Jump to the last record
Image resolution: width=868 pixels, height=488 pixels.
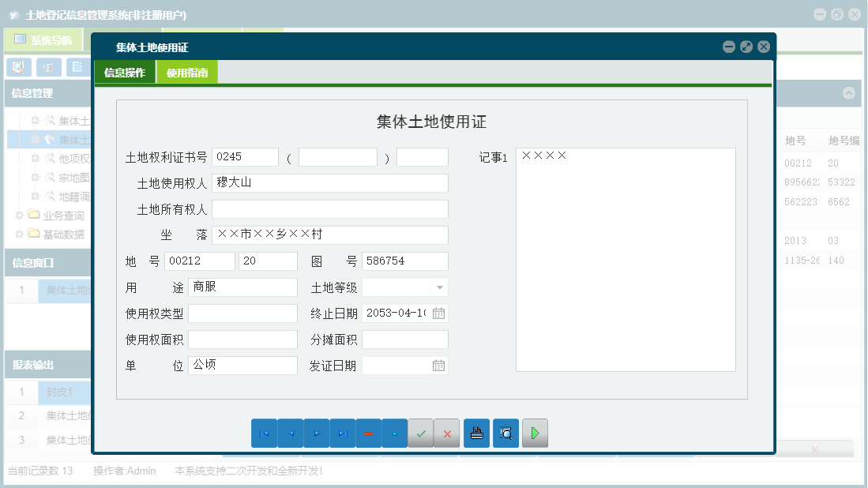tap(343, 434)
